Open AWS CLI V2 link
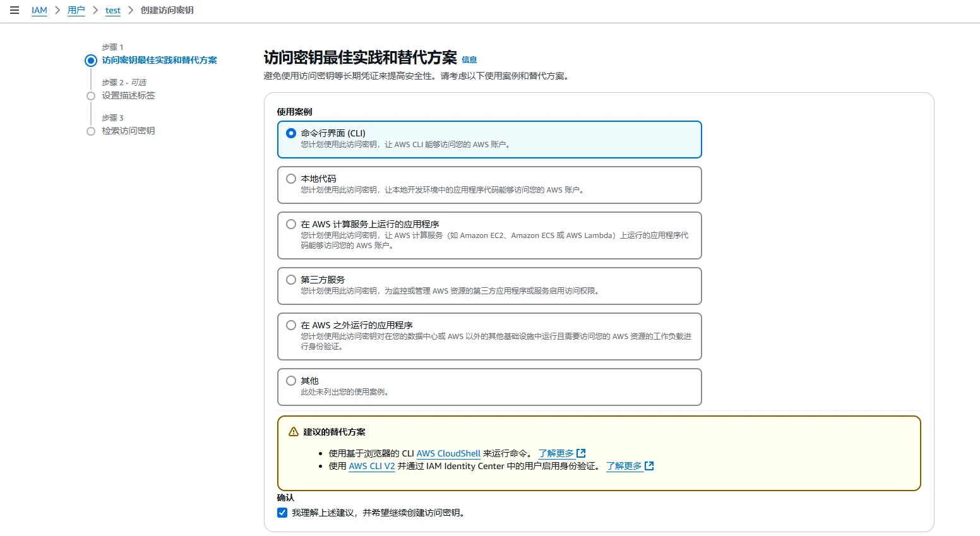 pos(372,466)
